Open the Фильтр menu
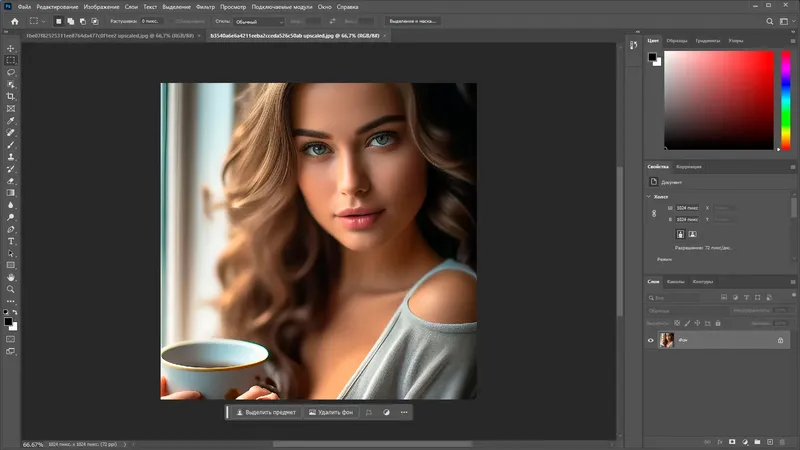Screen dimensions: 800x450 click(x=205, y=6)
